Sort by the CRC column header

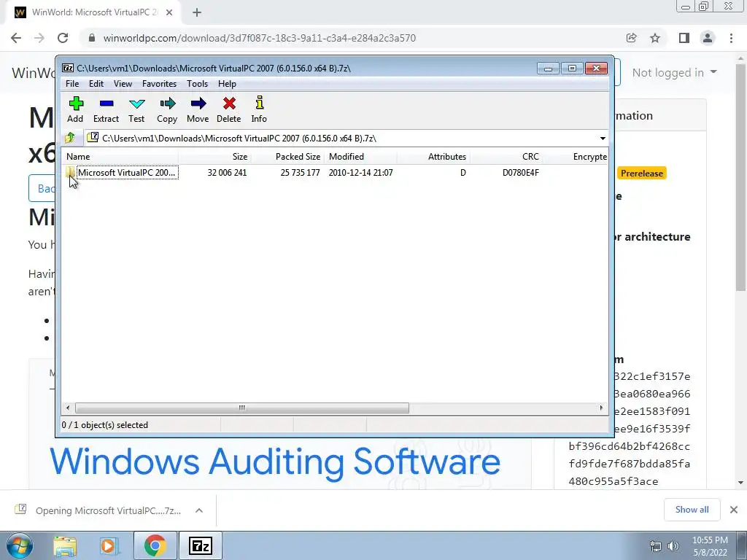[x=506, y=157]
